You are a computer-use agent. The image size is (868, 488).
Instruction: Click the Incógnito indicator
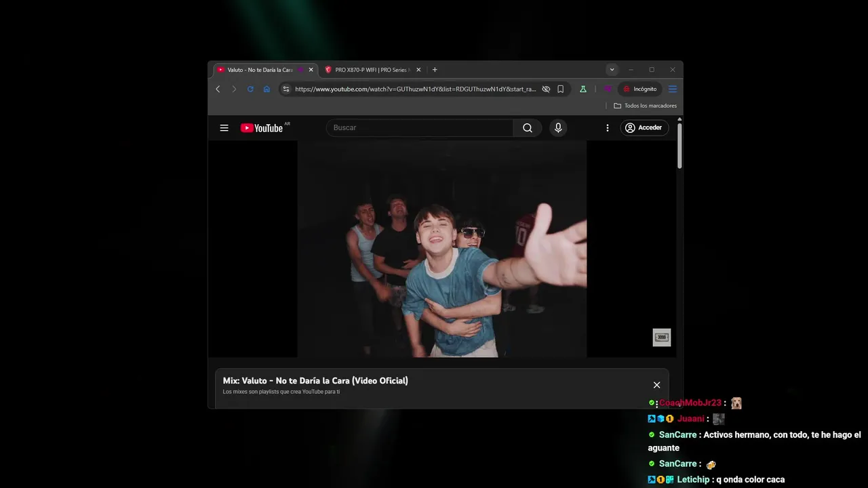(x=640, y=89)
